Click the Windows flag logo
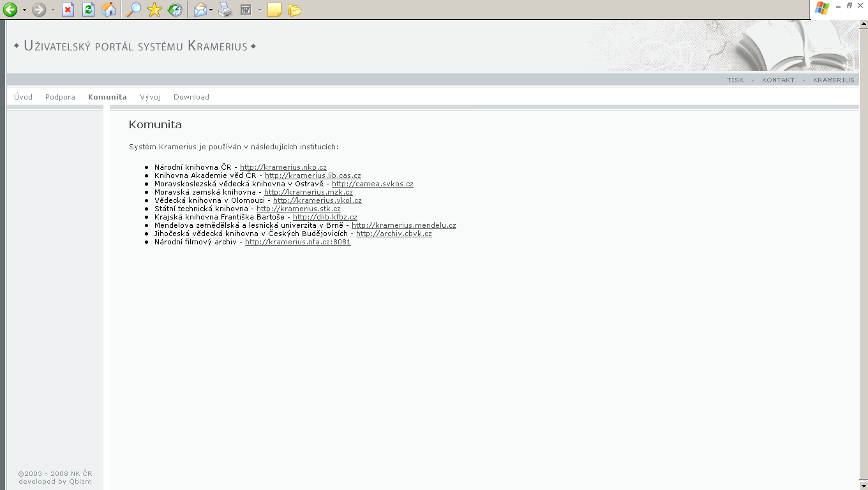The image size is (868, 490). pos(822,8)
